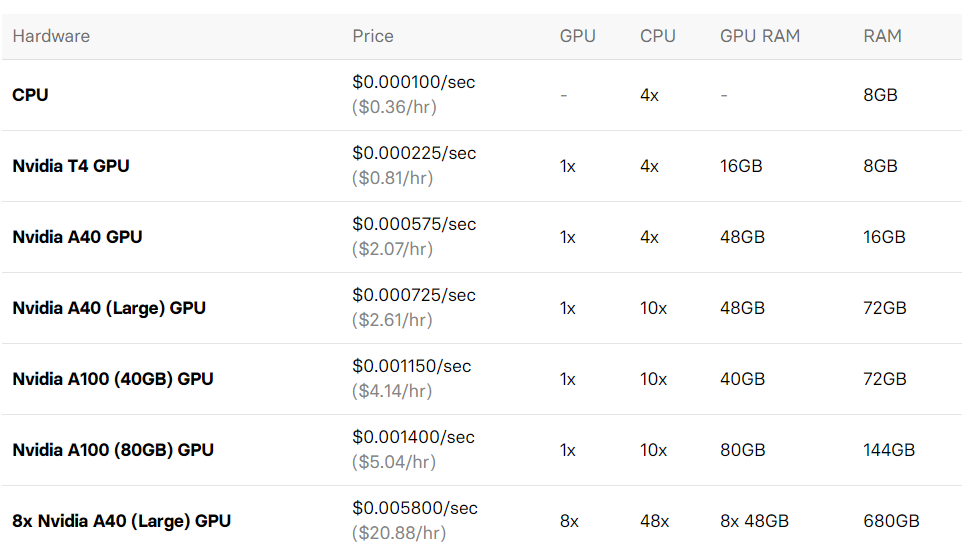
Task: Click the GPU RAM column header
Action: (759, 36)
